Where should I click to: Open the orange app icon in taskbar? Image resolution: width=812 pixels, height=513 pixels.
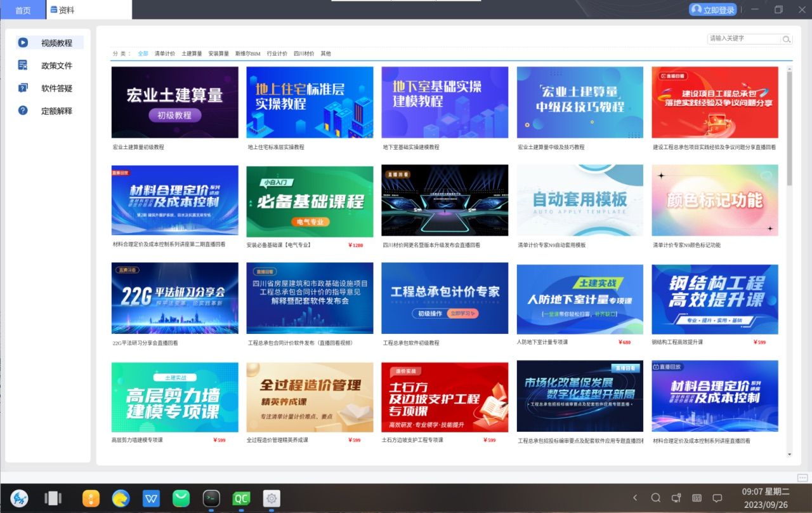click(91, 498)
